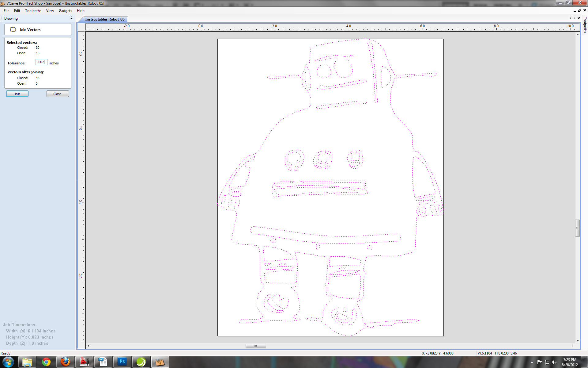Image resolution: width=588 pixels, height=368 pixels.
Task: Open the green swirl app in the taskbar
Action: tap(141, 362)
